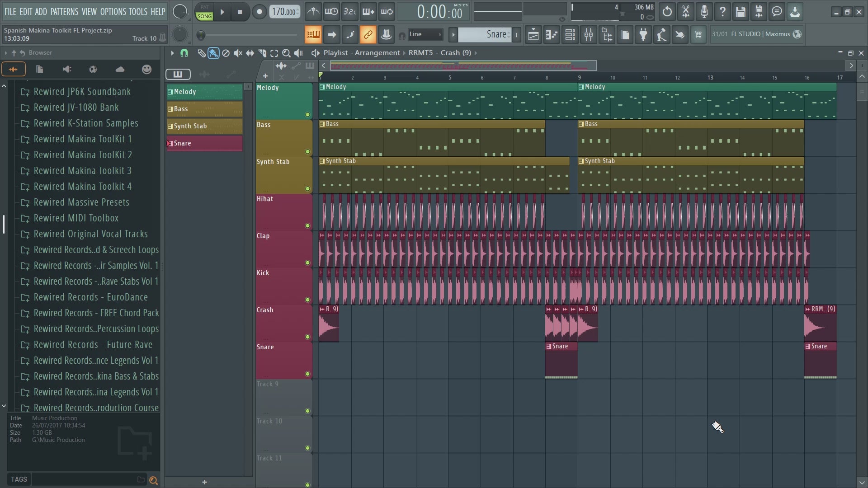Image resolution: width=868 pixels, height=488 pixels.
Task: Select the Draw pencil tool in playlist
Action: [x=201, y=53]
